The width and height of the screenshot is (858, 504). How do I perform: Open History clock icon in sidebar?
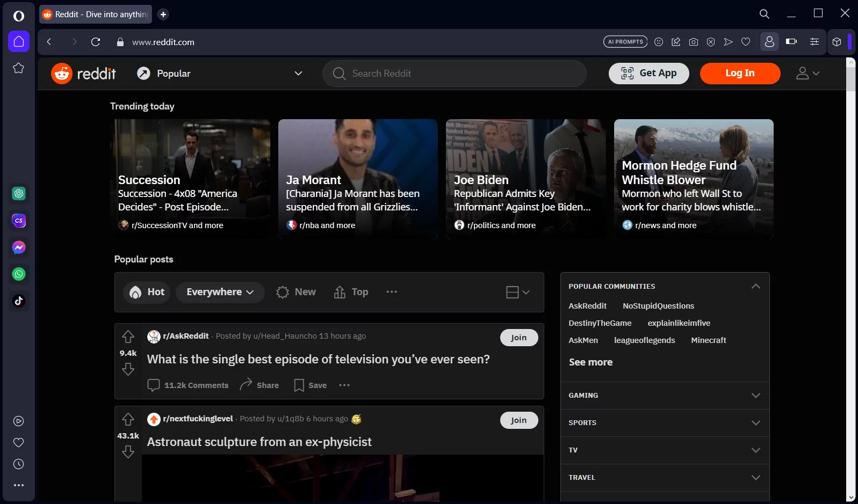[19, 464]
